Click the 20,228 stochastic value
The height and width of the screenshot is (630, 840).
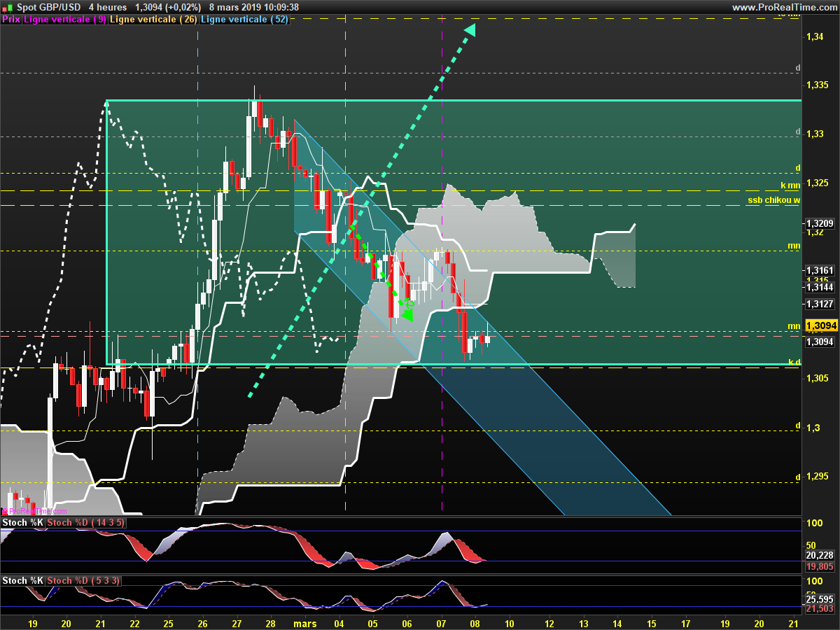(x=820, y=554)
